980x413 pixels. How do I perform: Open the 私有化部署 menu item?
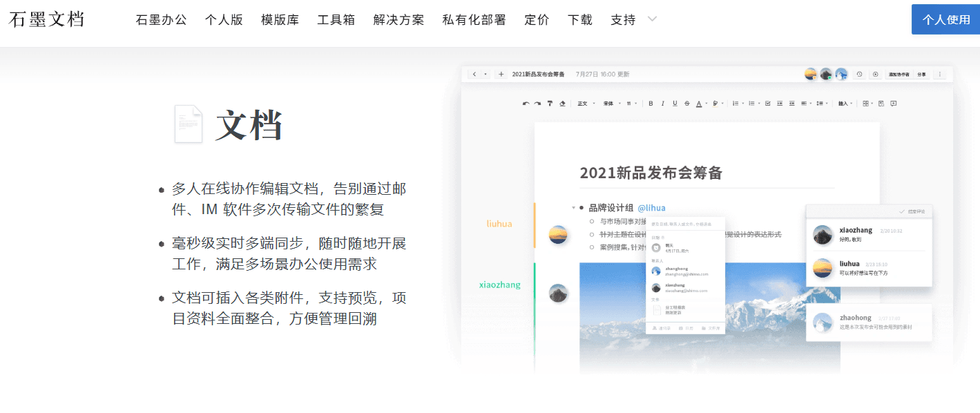click(x=474, y=19)
